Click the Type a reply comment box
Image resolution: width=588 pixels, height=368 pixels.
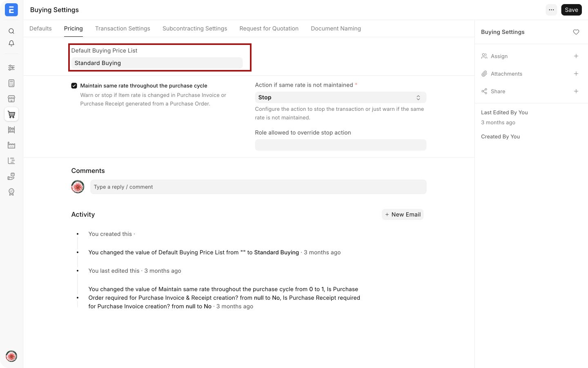[258, 187]
